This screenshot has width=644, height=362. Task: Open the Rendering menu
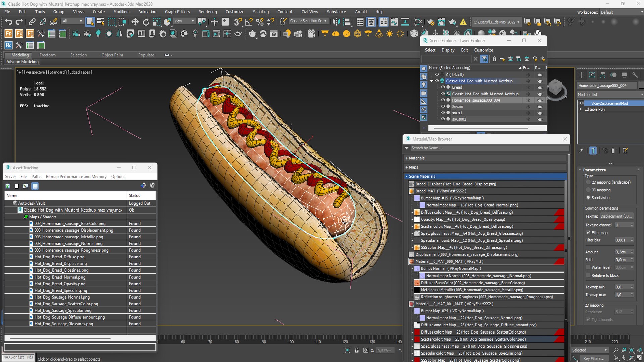[207, 12]
